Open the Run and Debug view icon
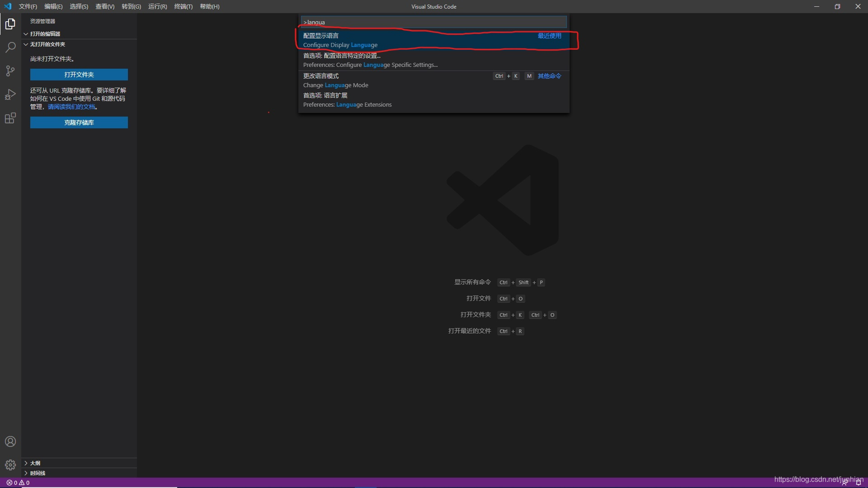 [x=10, y=94]
